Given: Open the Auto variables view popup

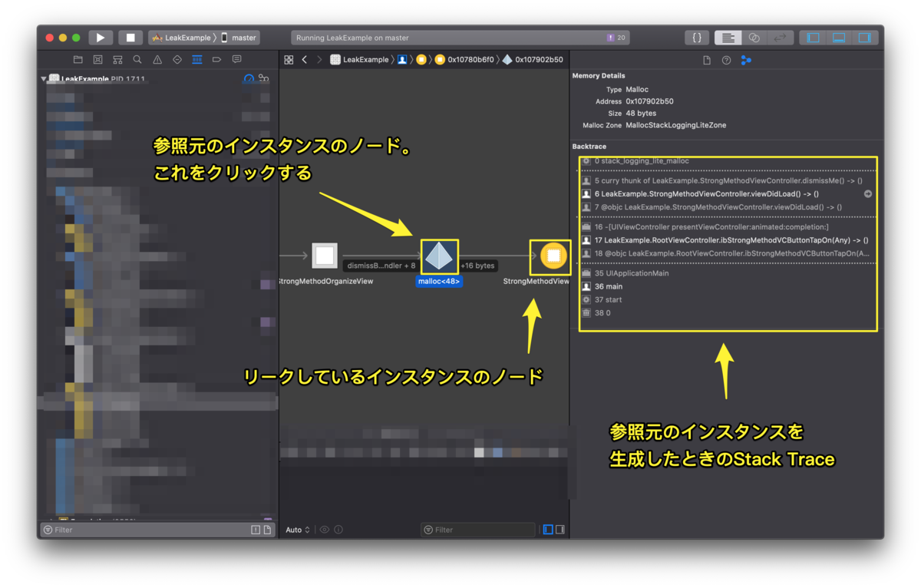Looking at the screenshot, I should (298, 530).
